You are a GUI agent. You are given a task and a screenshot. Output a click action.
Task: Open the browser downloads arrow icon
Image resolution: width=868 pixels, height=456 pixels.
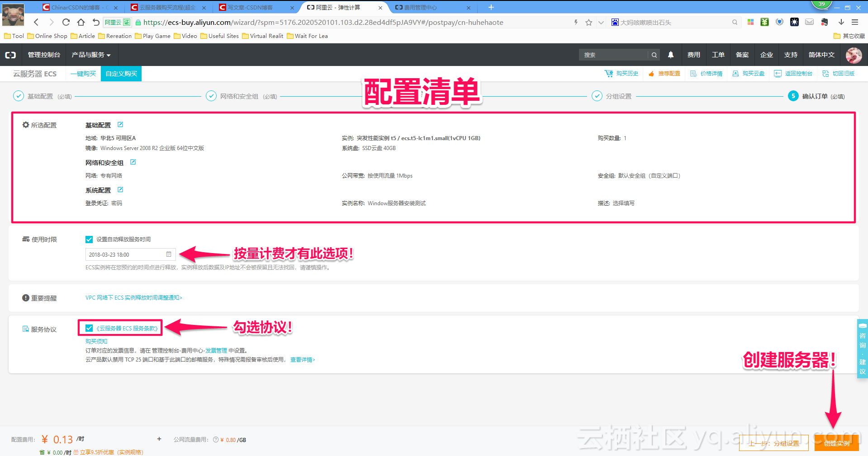pyautogui.click(x=841, y=22)
